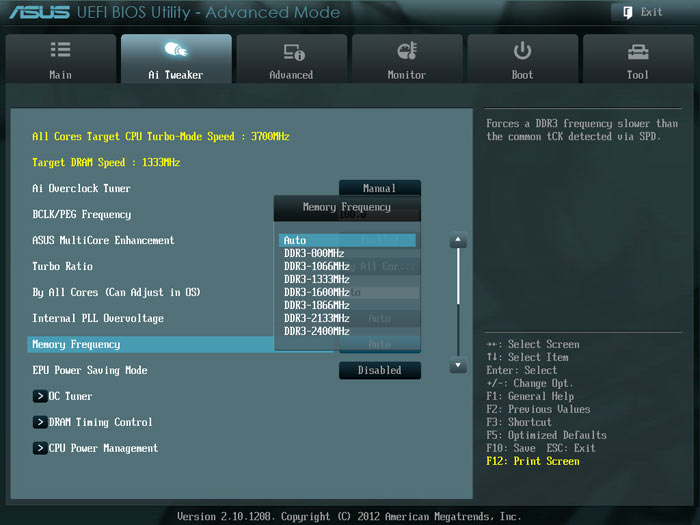Click the Internal PLL Overvoltage setting
The width and height of the screenshot is (700, 525).
click(98, 318)
